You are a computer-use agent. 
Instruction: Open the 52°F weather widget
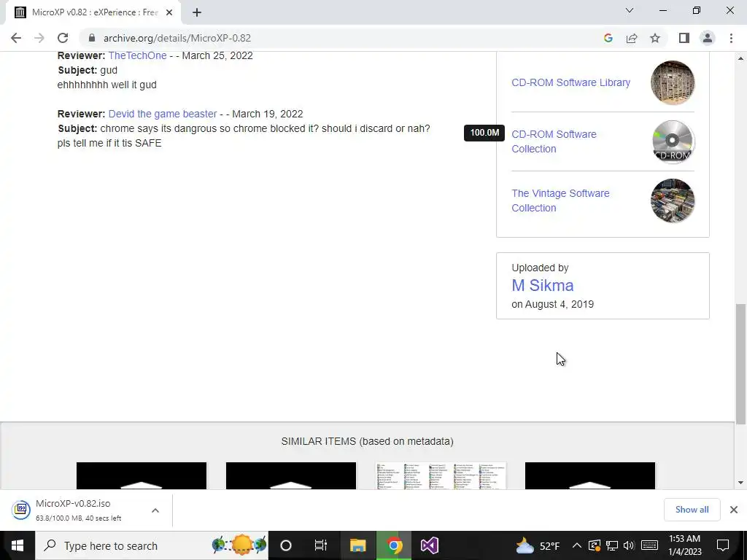point(538,545)
